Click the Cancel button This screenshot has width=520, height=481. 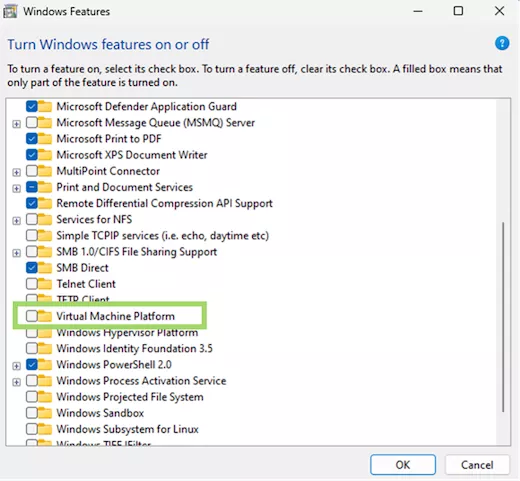click(x=477, y=465)
